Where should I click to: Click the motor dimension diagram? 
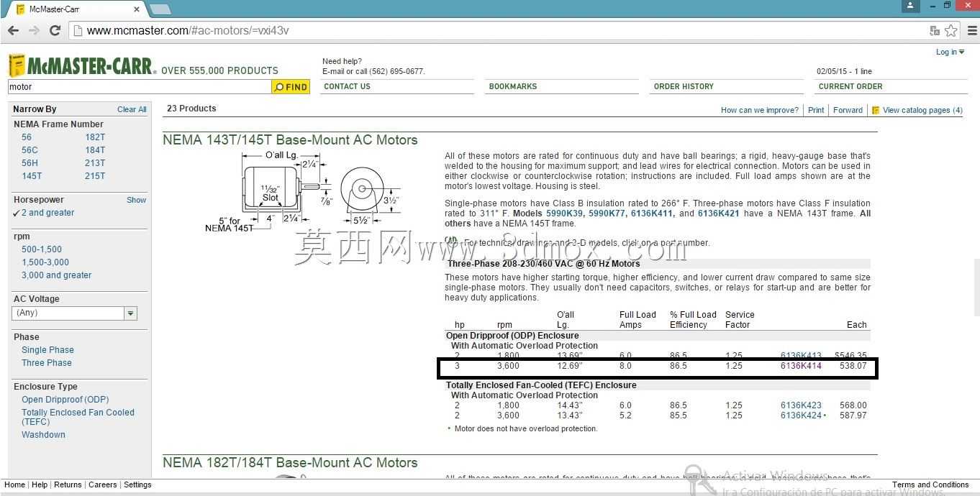pyautogui.click(x=302, y=190)
